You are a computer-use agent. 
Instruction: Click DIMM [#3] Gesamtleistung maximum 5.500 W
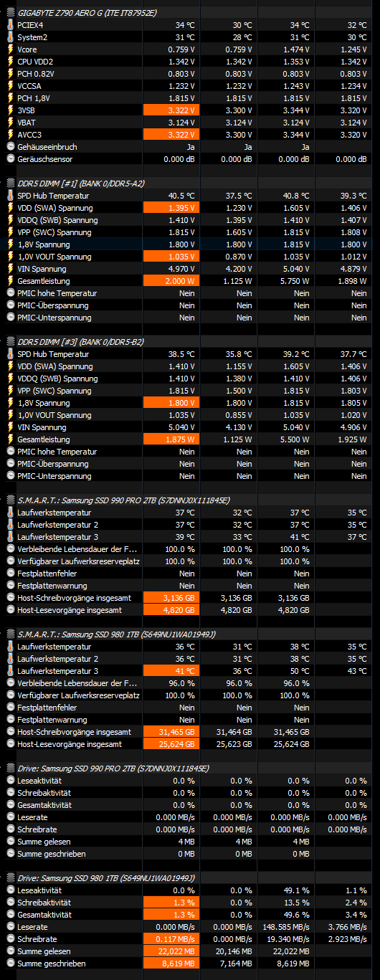[295, 439]
